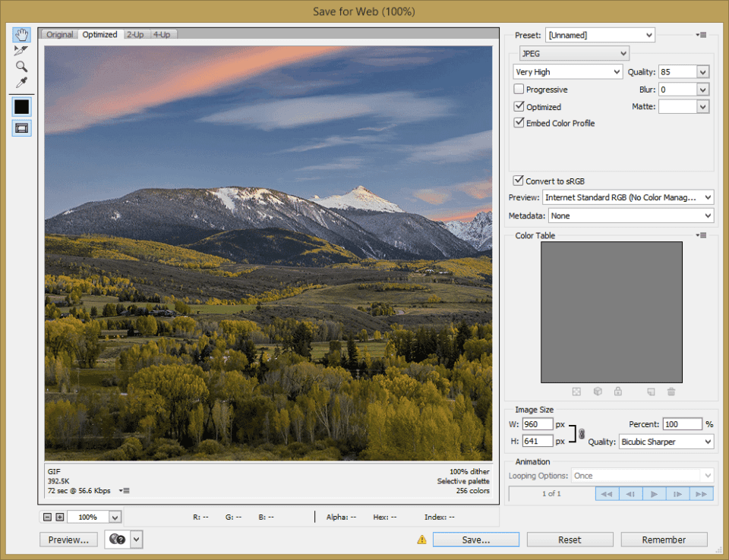Toggle Embed Color Profile checkbox

coord(519,123)
